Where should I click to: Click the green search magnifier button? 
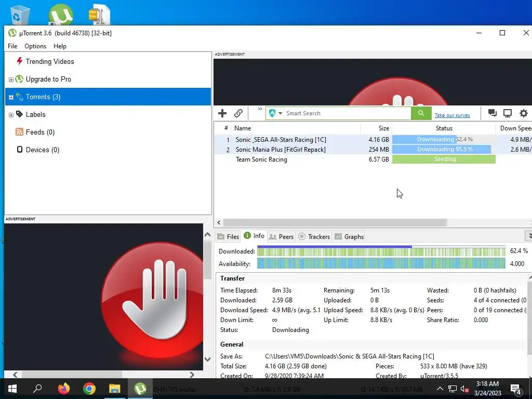[421, 113]
